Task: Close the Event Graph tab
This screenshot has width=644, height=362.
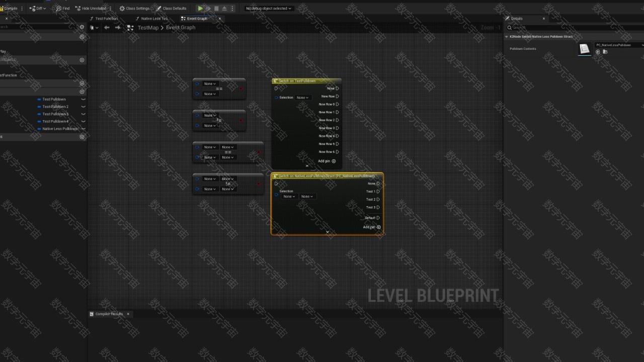Action: (x=219, y=19)
